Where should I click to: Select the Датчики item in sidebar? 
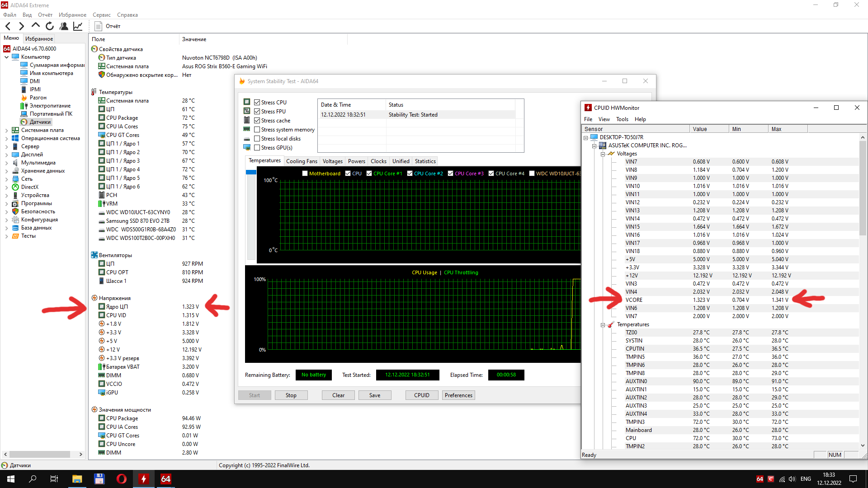coord(40,122)
